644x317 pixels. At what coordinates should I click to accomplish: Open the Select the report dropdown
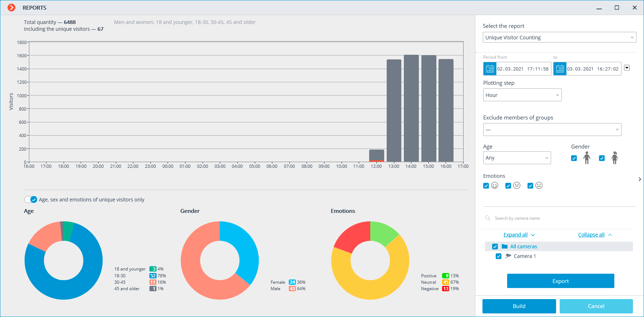click(x=559, y=37)
